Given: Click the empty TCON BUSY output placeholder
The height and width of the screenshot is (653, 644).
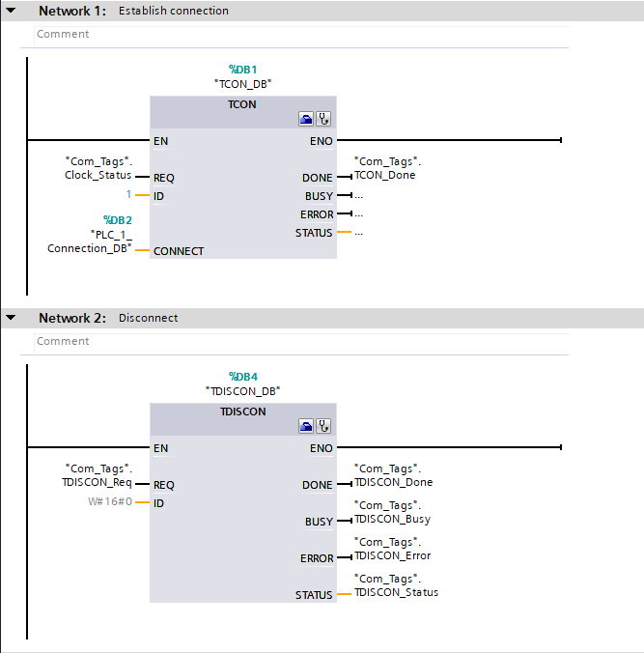Looking at the screenshot, I should click(358, 196).
